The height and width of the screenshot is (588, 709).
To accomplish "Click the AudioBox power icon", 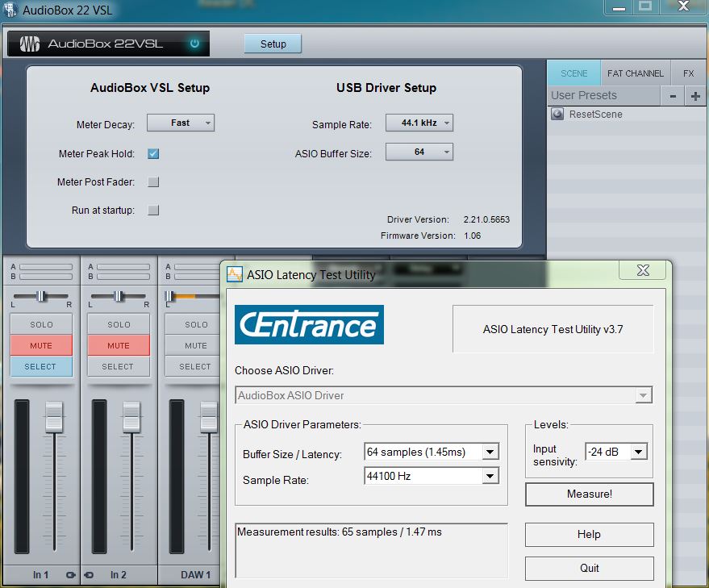I will (x=194, y=44).
